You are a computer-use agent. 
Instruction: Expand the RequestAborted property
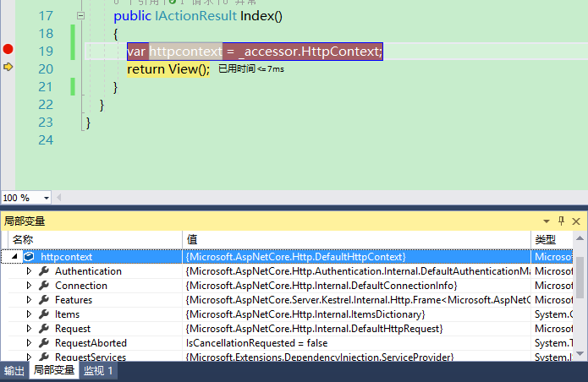tap(29, 342)
